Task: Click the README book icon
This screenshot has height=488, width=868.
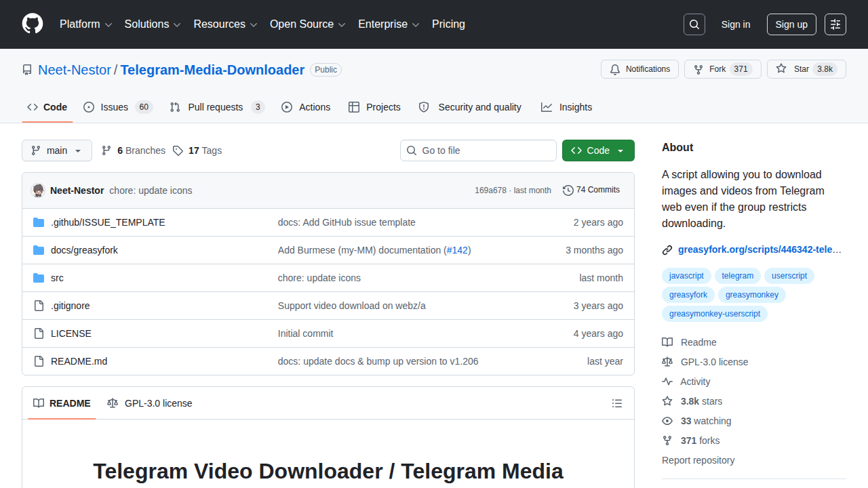Action: click(39, 403)
